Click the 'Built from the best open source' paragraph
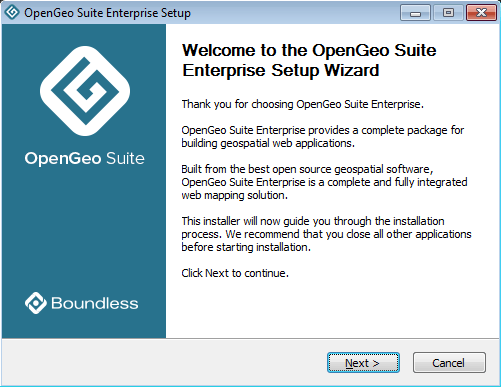The width and height of the screenshot is (501, 387). click(324, 182)
